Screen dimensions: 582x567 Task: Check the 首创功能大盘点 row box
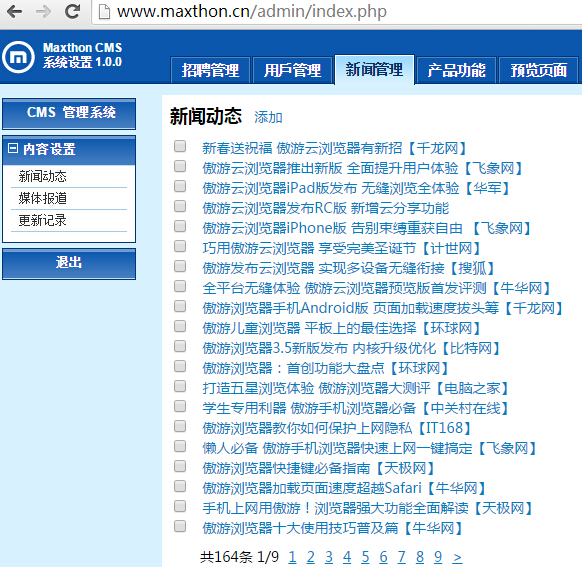pos(180,366)
